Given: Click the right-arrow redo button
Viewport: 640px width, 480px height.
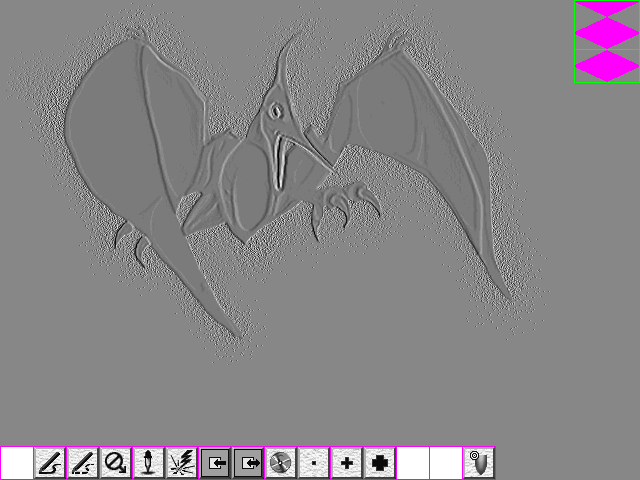Looking at the screenshot, I should click(x=248, y=463).
